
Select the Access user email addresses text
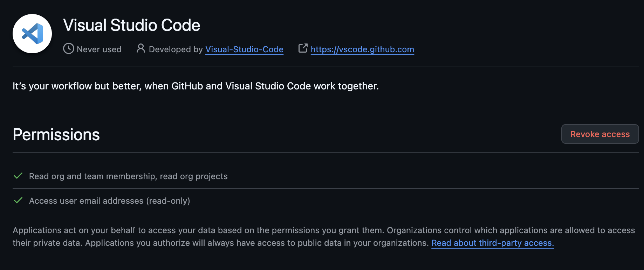click(110, 201)
